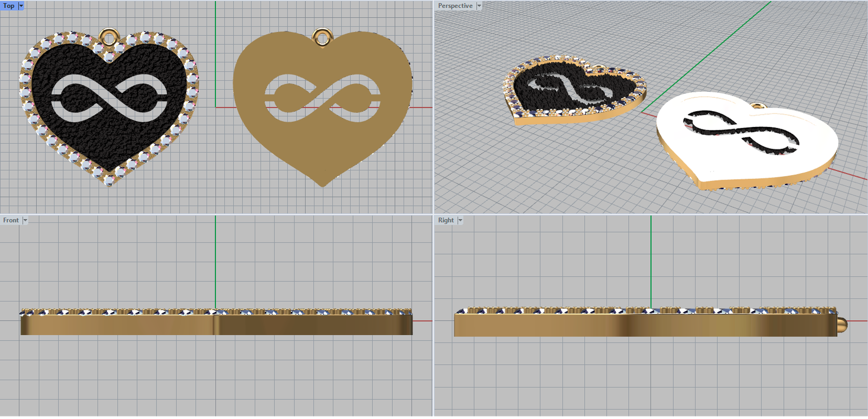Select the black textured heart surface in Top view
Viewport: 868px width, 419px height.
108,141
